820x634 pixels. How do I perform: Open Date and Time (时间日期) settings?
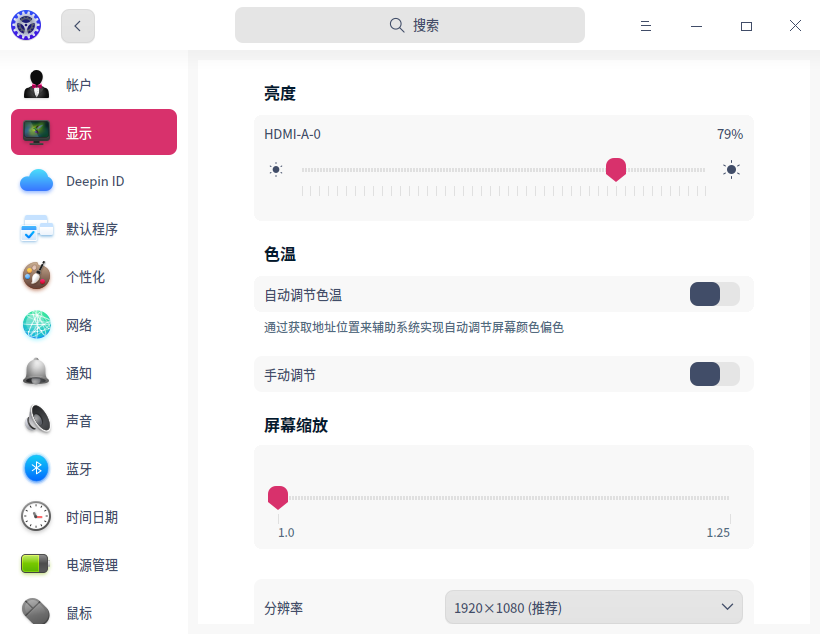tap(94, 516)
